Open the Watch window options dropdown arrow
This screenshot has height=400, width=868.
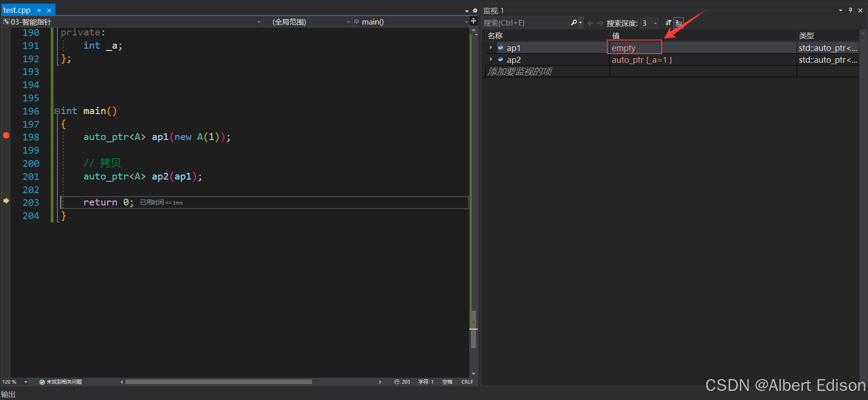[x=841, y=10]
